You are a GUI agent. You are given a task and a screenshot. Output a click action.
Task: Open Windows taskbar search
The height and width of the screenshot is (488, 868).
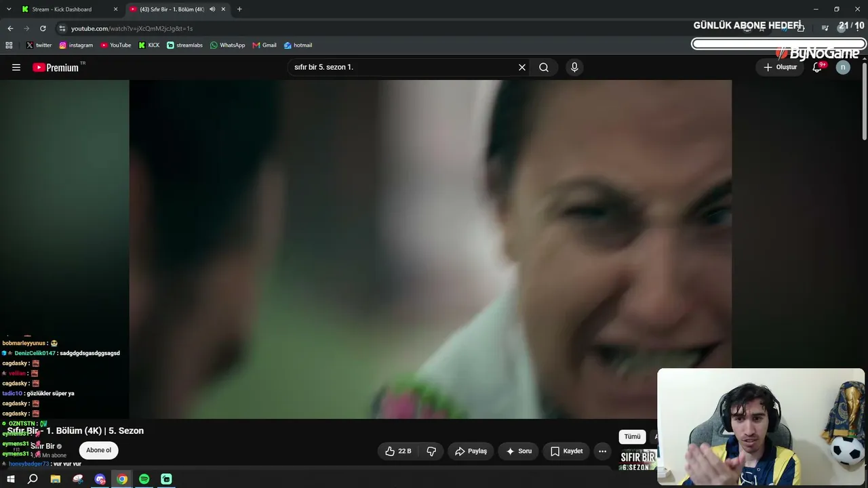tap(33, 479)
